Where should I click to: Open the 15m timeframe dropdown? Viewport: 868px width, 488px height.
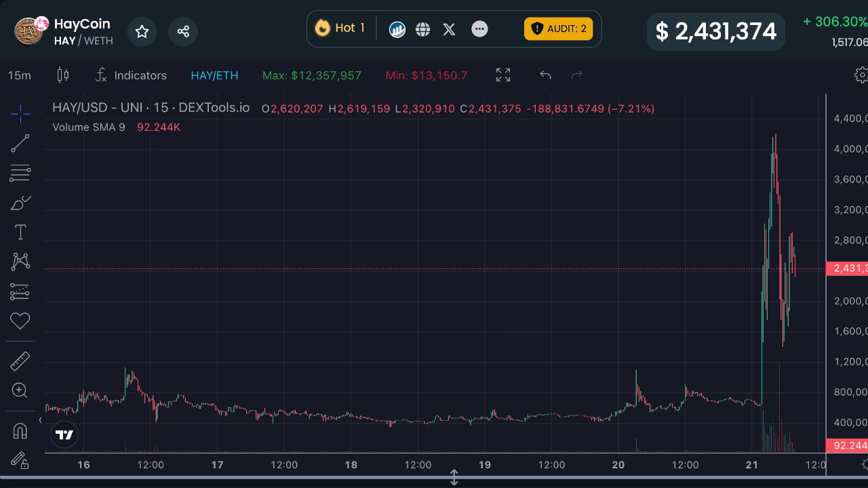20,75
